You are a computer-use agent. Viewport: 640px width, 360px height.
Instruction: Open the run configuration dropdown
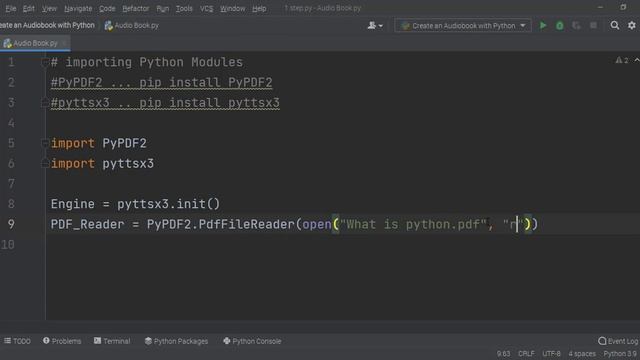pyautogui.click(x=463, y=25)
